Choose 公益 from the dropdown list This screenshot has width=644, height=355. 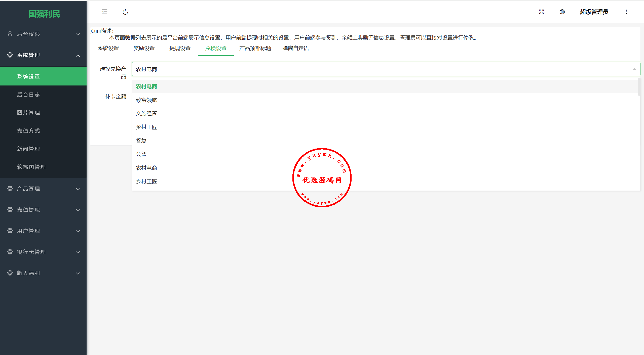[385, 154]
